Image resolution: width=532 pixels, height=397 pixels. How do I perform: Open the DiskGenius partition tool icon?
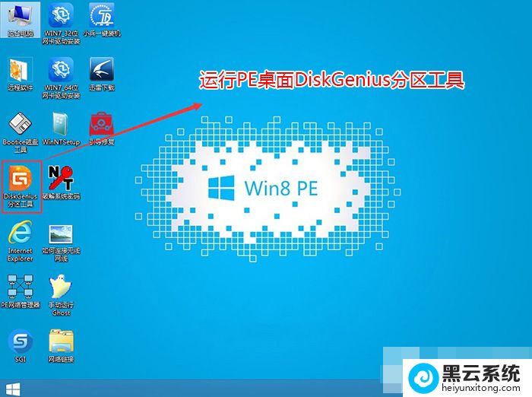(x=21, y=179)
